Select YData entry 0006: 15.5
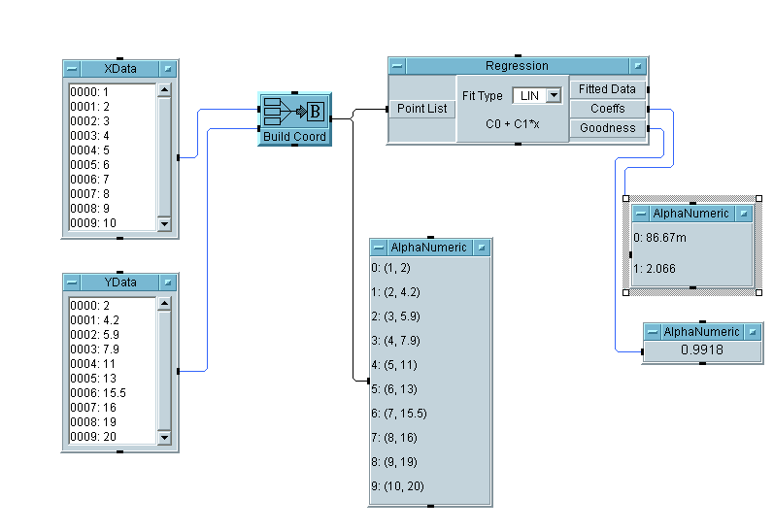 click(x=95, y=393)
